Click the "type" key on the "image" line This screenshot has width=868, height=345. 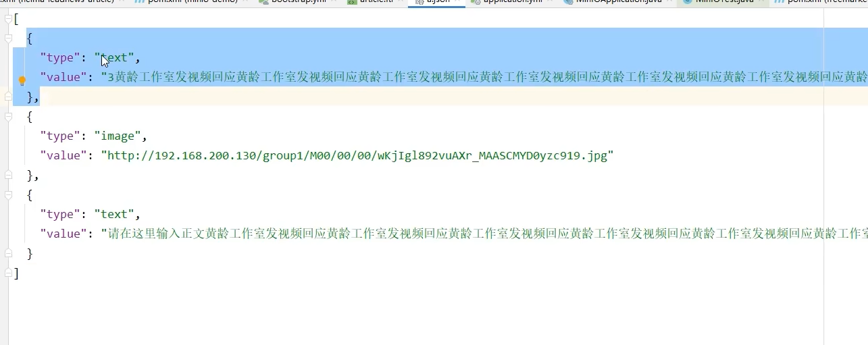(60, 136)
